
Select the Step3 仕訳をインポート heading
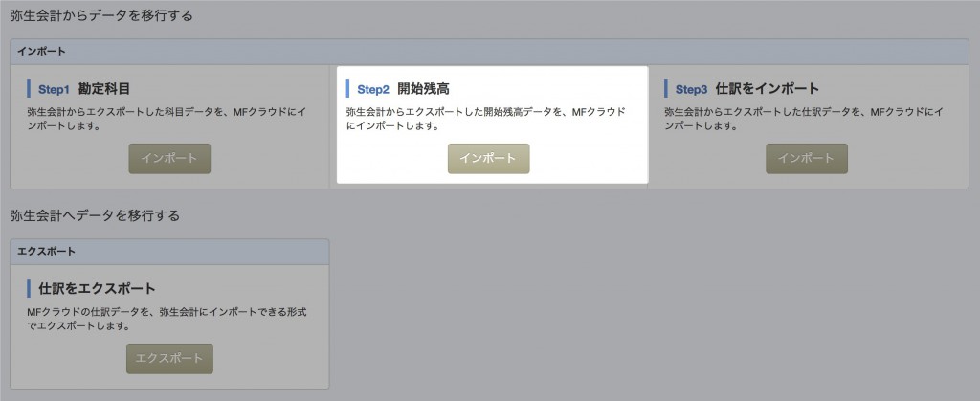point(746,89)
